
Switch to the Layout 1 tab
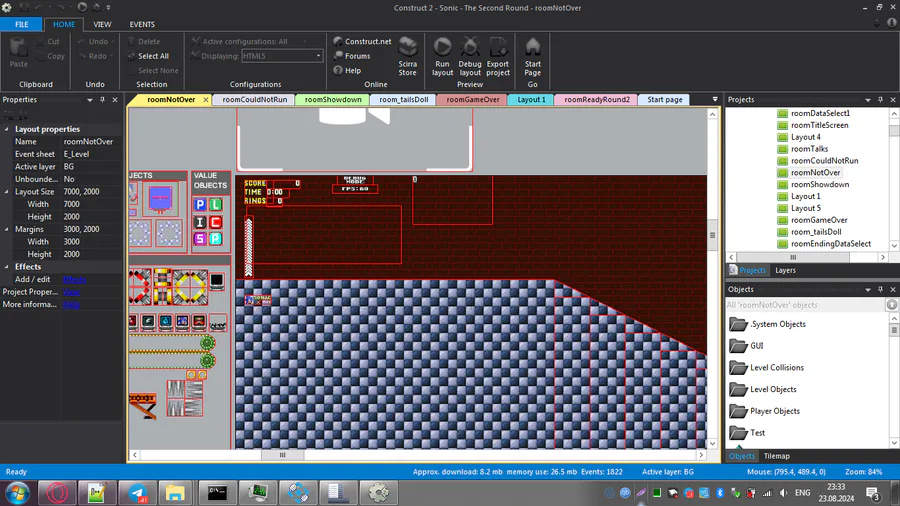coord(531,100)
